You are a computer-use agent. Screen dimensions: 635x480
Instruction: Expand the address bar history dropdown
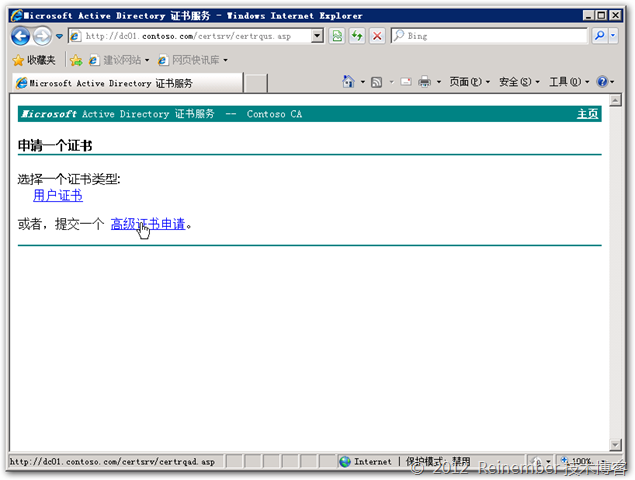point(318,36)
